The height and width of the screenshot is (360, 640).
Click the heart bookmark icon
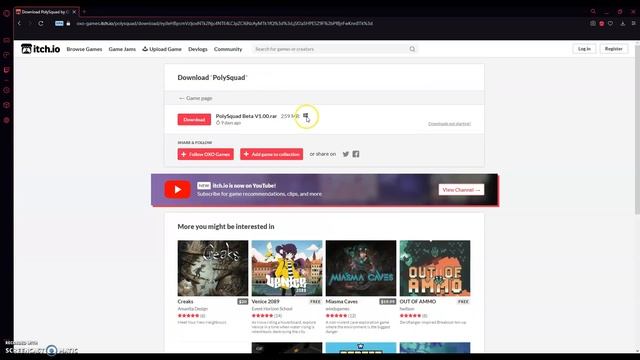[611, 24]
